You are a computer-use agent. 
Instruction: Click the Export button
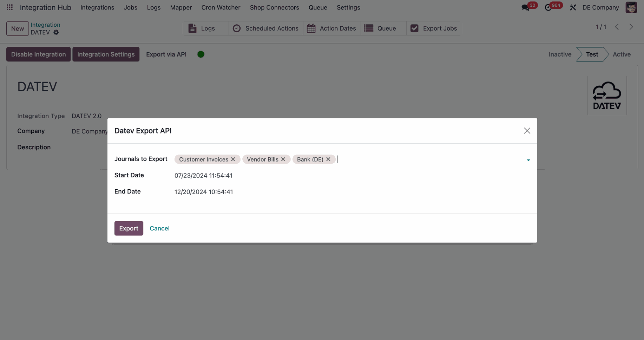pos(129,228)
